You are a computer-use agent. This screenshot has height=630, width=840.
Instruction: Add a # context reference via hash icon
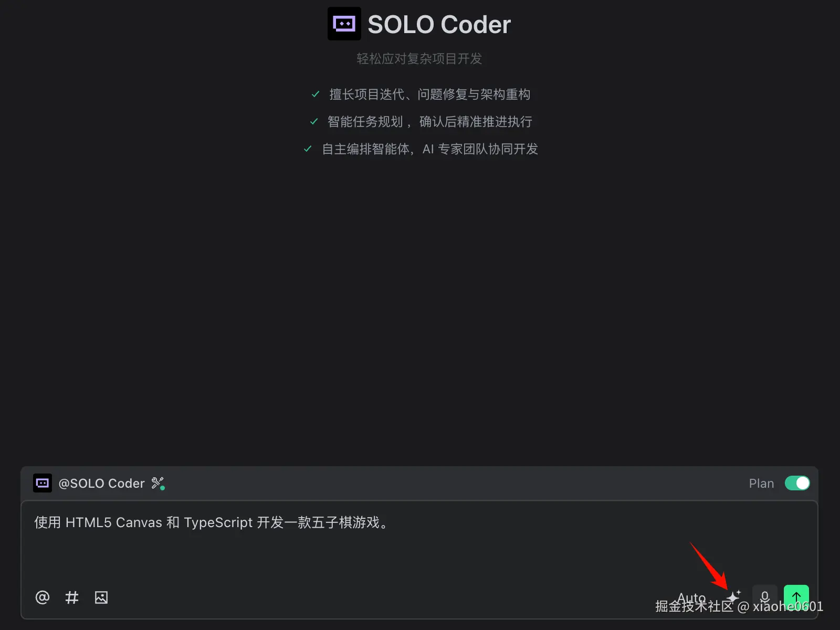pos(72,597)
